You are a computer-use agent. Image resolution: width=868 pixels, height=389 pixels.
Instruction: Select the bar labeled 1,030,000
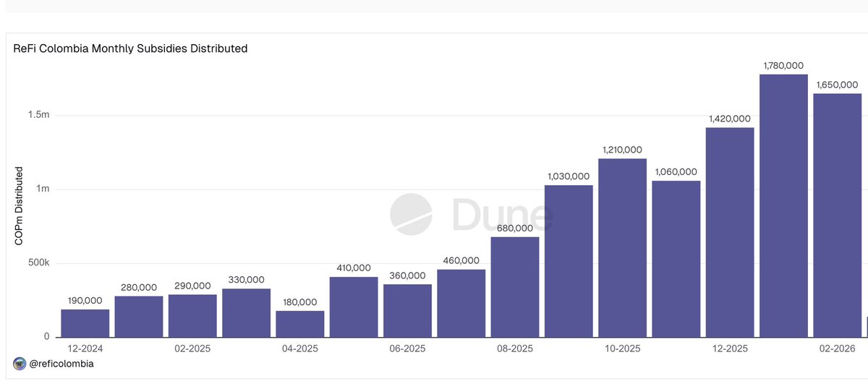(x=569, y=261)
